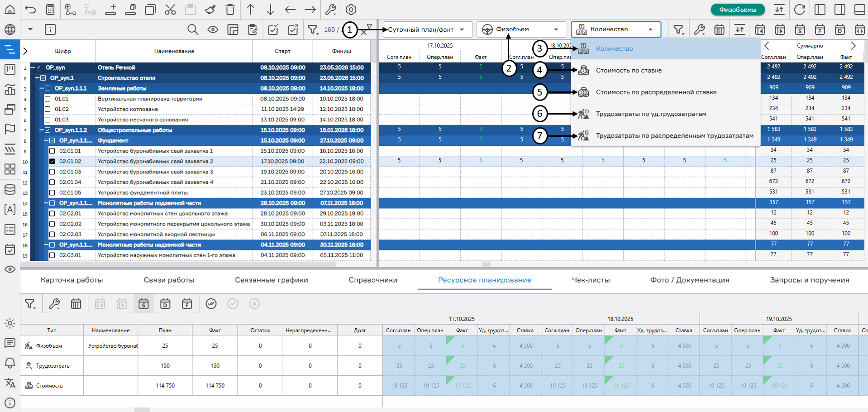The height and width of the screenshot is (412, 868).
Task: Click the refresh icon at top right
Action: pos(800,10)
